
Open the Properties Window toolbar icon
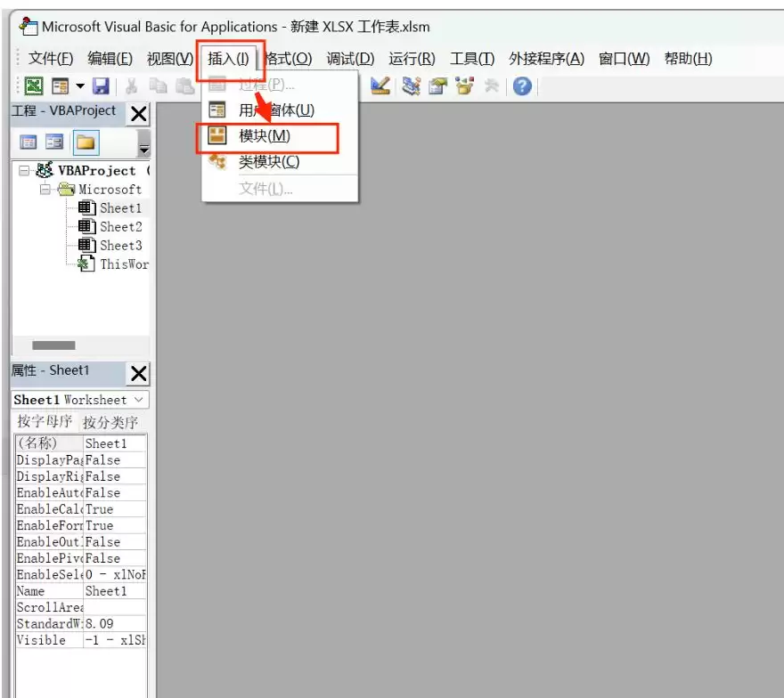click(438, 86)
